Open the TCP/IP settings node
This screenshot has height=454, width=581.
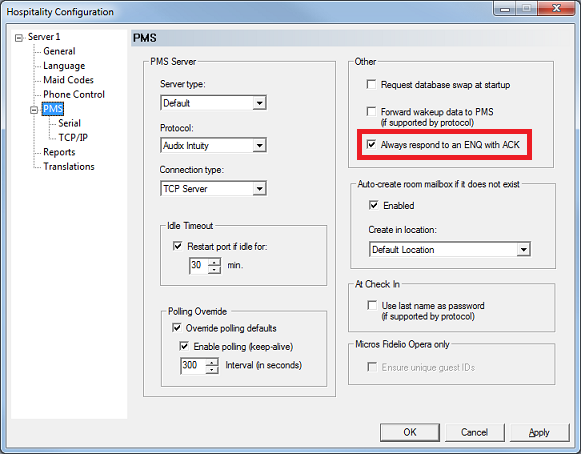coord(73,137)
